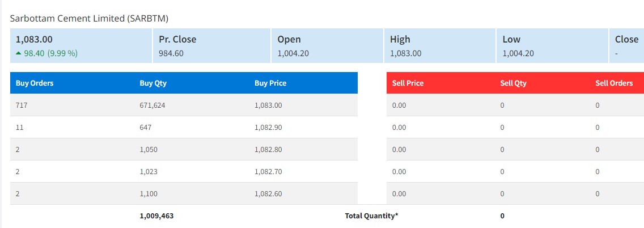Viewport: 644px width, 228px height.
Task: Click the Sell Price column header
Action: click(x=408, y=83)
